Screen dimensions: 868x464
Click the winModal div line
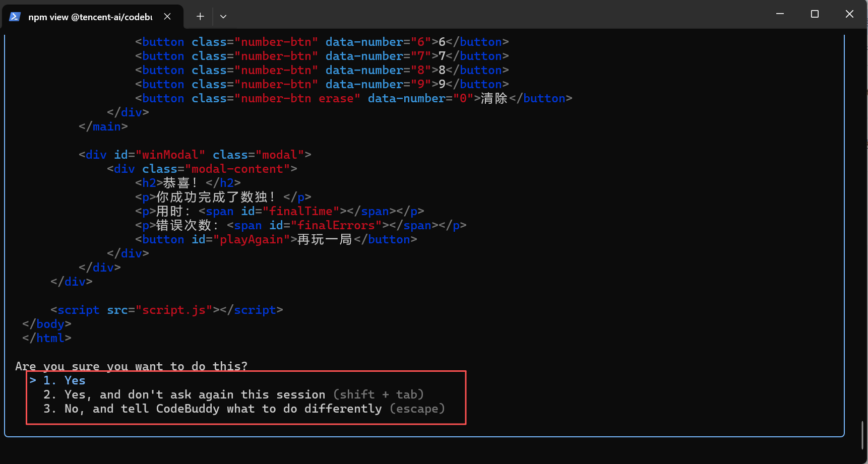(x=195, y=155)
